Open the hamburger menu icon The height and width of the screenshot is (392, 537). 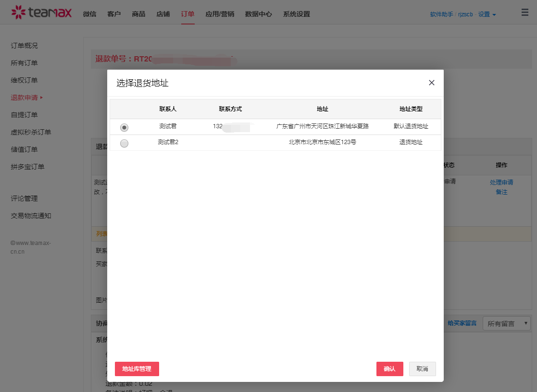tap(525, 13)
